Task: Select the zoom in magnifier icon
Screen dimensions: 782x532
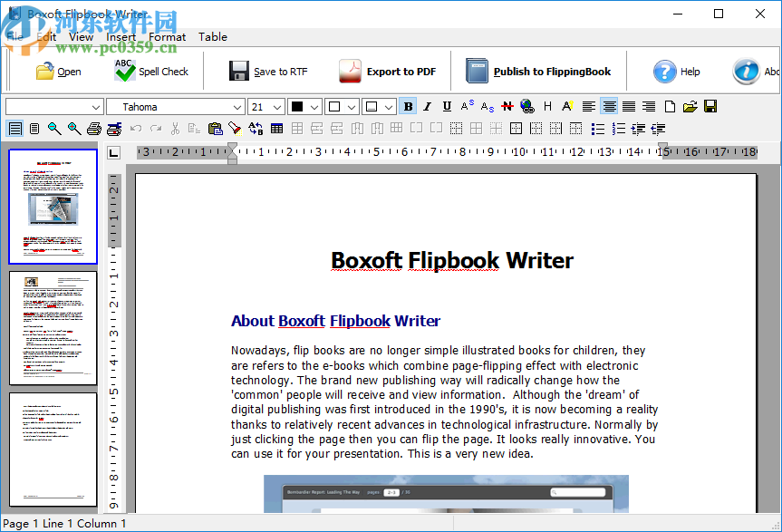Action: click(x=72, y=129)
